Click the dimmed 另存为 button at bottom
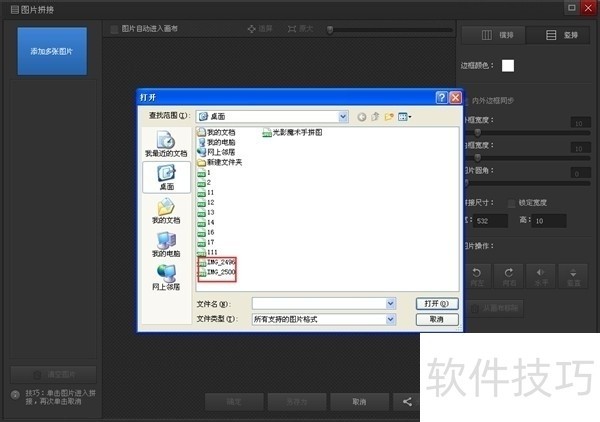 tap(297, 401)
